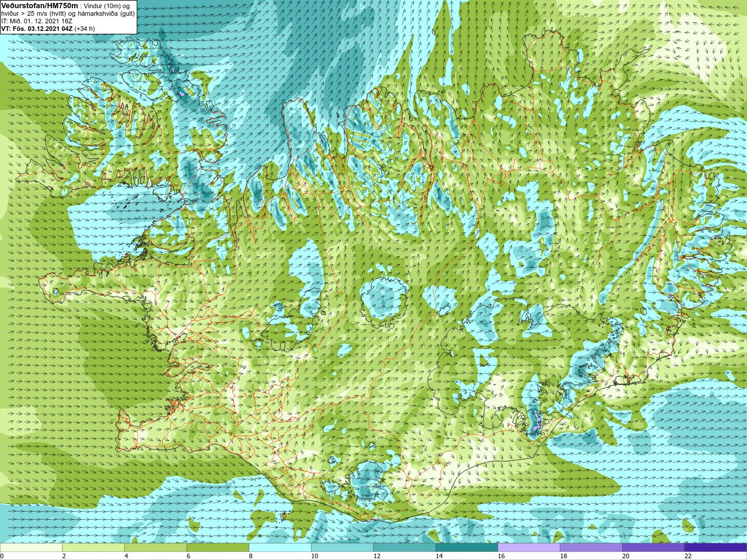747x560 pixels.
Task: Click the '6' tick label on the scale
Action: (x=189, y=556)
